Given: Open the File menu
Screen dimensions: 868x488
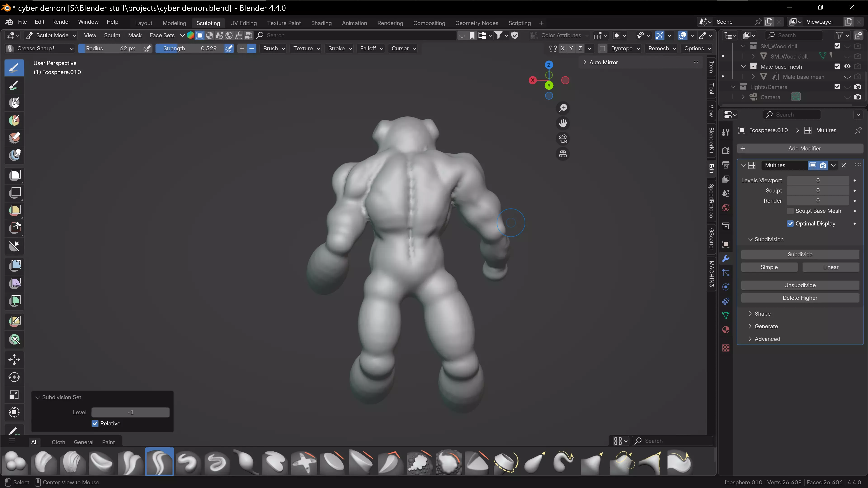Looking at the screenshot, I should point(22,22).
